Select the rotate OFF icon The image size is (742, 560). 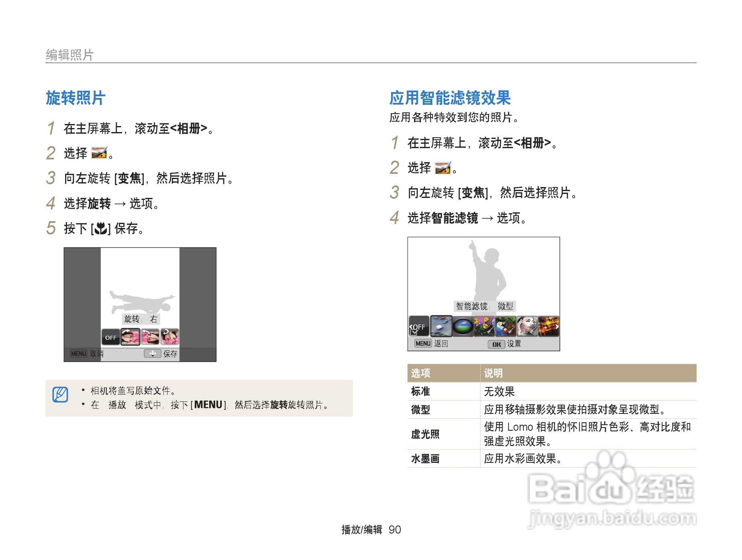[110, 337]
